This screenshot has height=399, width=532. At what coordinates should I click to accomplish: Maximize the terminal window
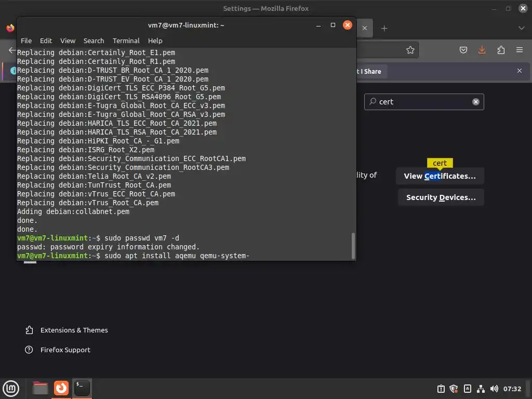click(333, 25)
